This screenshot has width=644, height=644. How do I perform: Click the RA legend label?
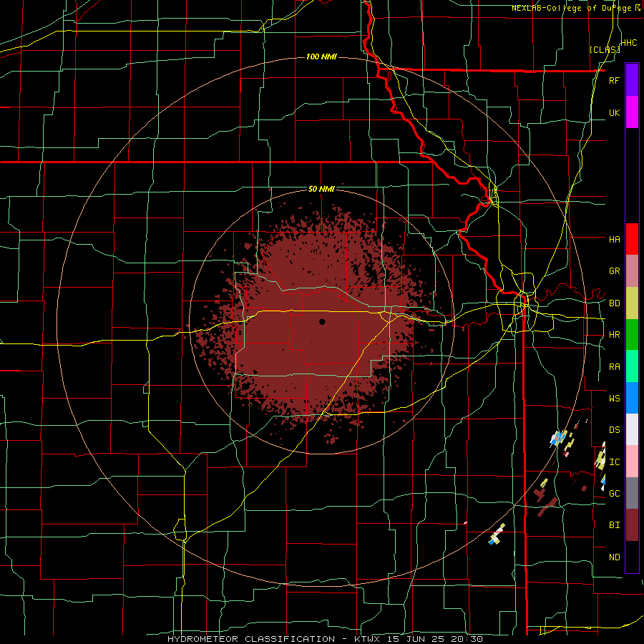tap(614, 367)
